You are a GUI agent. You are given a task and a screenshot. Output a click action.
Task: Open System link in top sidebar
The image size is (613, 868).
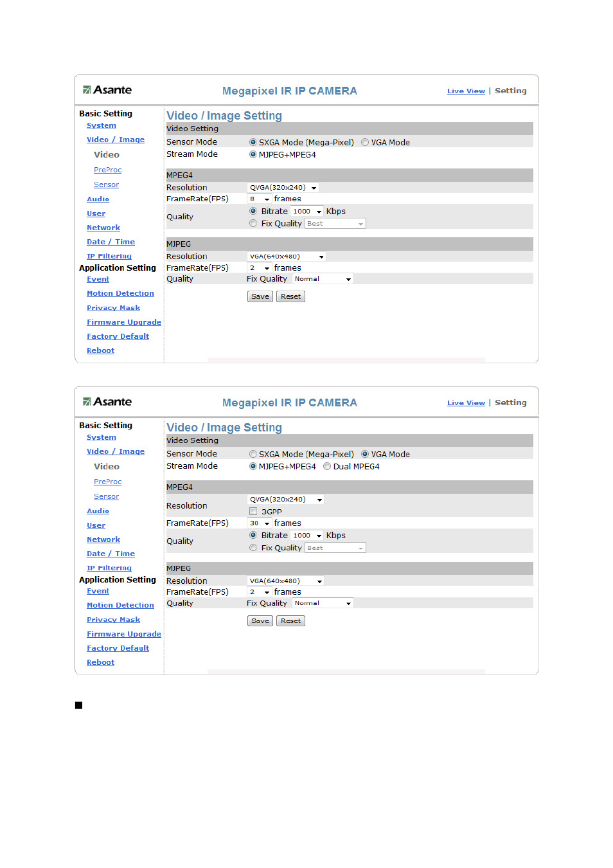102,125
